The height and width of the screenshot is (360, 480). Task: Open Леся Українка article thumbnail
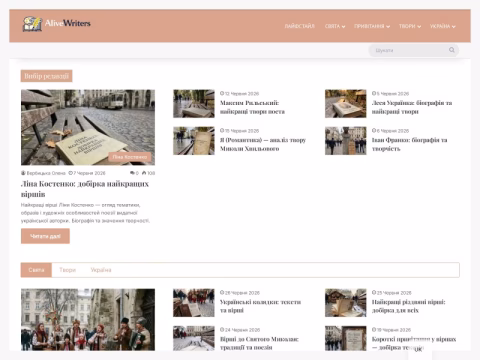(346, 103)
